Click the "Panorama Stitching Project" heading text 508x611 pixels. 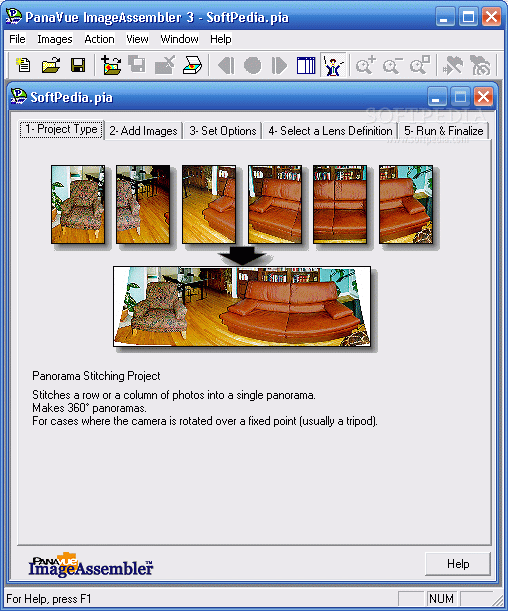click(x=96, y=376)
